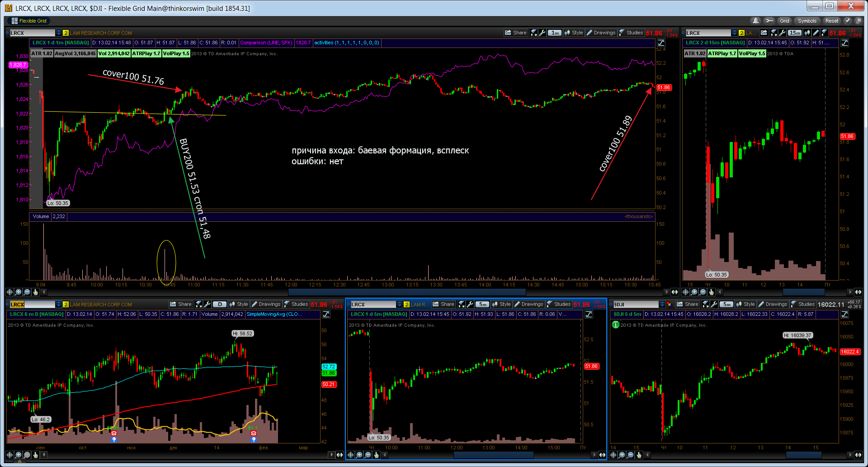
Task: Open flask study tool on the $DJI chart
Action: 706,304
